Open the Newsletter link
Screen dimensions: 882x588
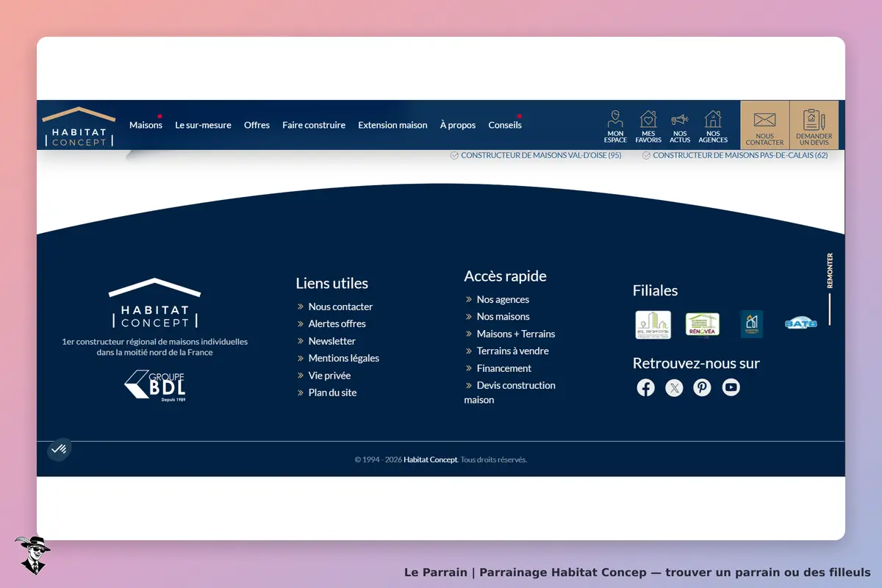331,341
